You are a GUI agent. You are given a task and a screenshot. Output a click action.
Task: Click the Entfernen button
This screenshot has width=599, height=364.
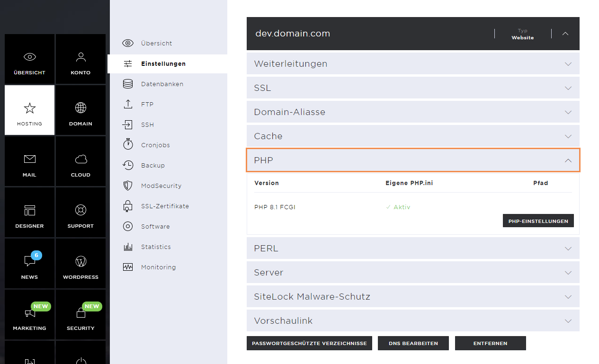tap(490, 343)
